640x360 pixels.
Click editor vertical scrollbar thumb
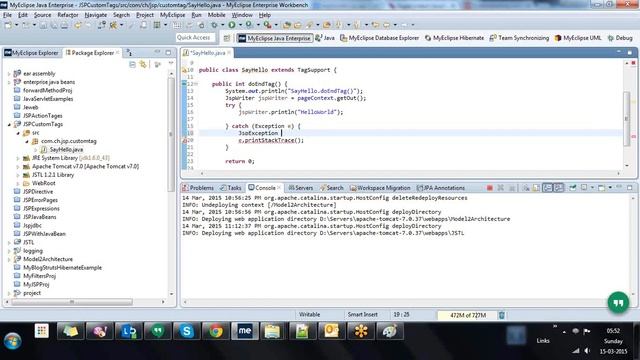[x=626, y=118]
